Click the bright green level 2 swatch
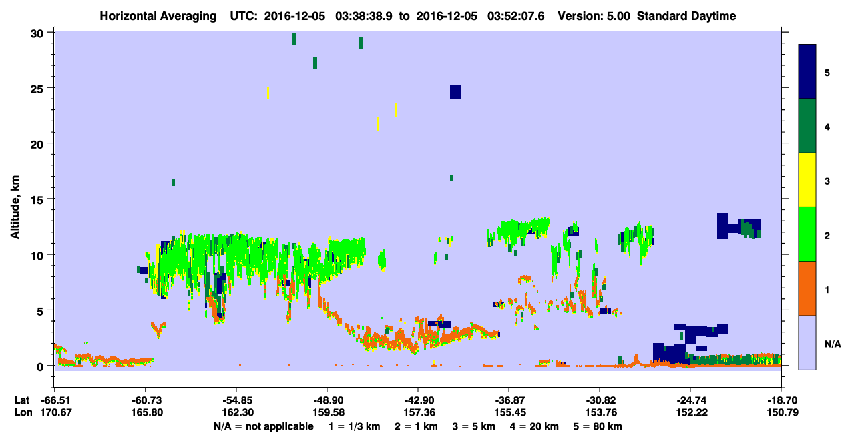The width and height of the screenshot is (868, 445). click(807, 234)
